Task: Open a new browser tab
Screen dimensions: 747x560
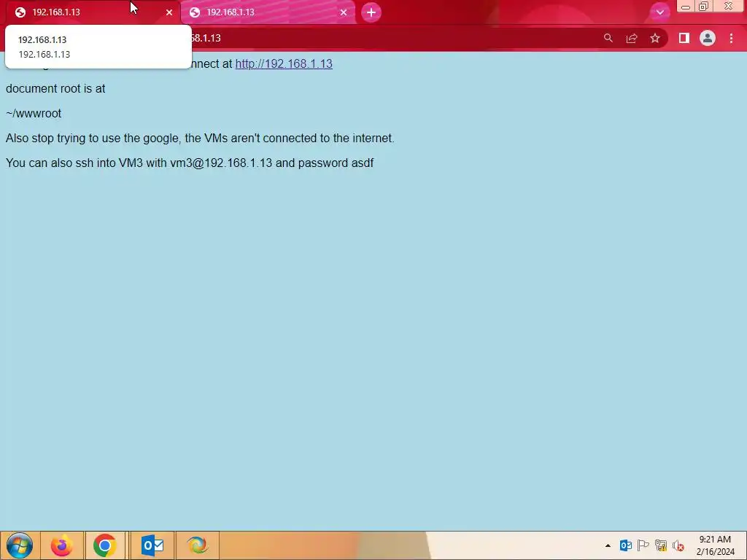Action: click(x=371, y=12)
